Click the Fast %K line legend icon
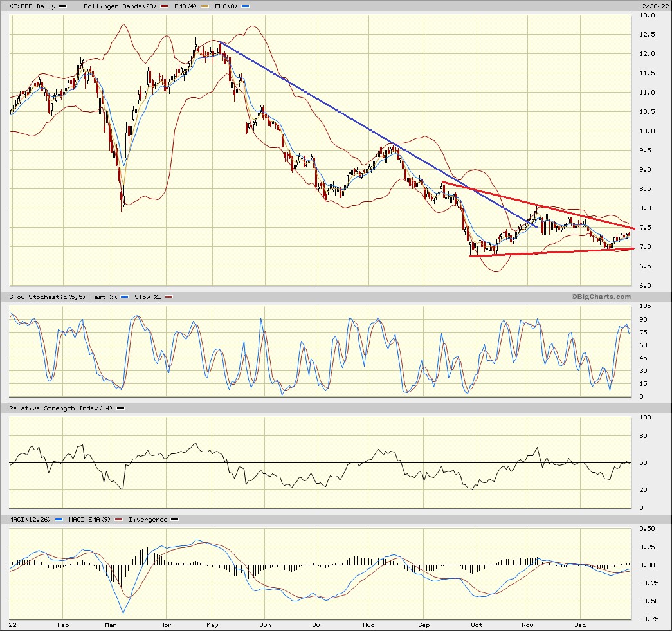This screenshot has height=631, width=672. click(x=125, y=297)
